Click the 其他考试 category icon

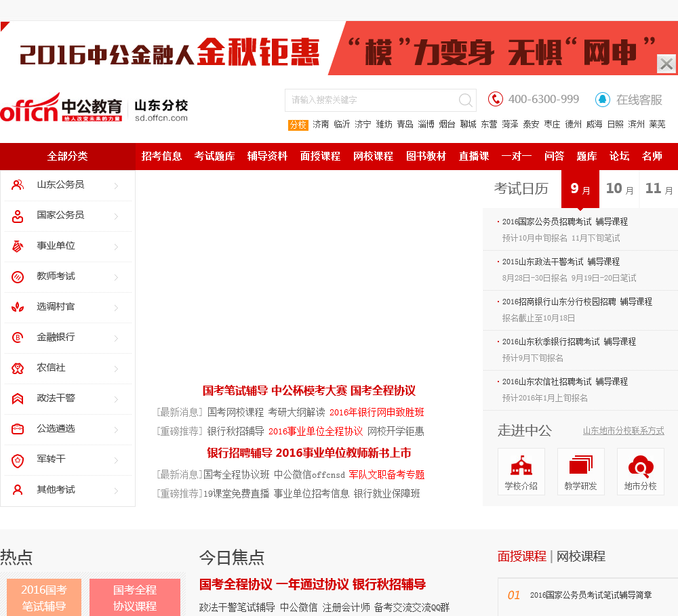18,490
